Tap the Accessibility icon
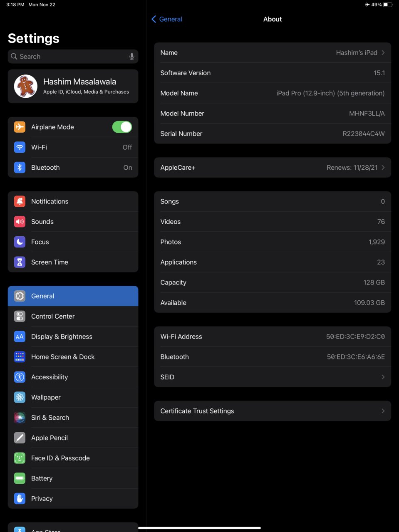Image resolution: width=399 pixels, height=532 pixels. pyautogui.click(x=20, y=377)
